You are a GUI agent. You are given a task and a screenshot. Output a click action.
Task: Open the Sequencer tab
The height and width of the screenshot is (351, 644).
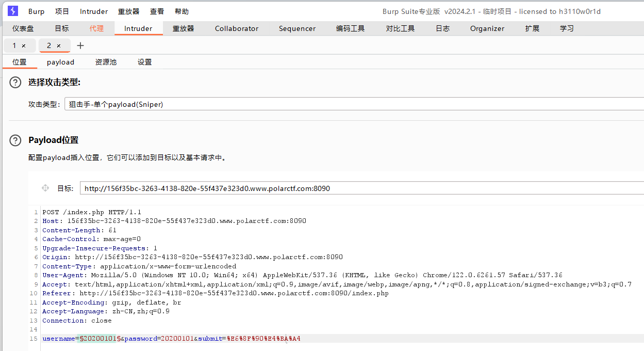297,28
